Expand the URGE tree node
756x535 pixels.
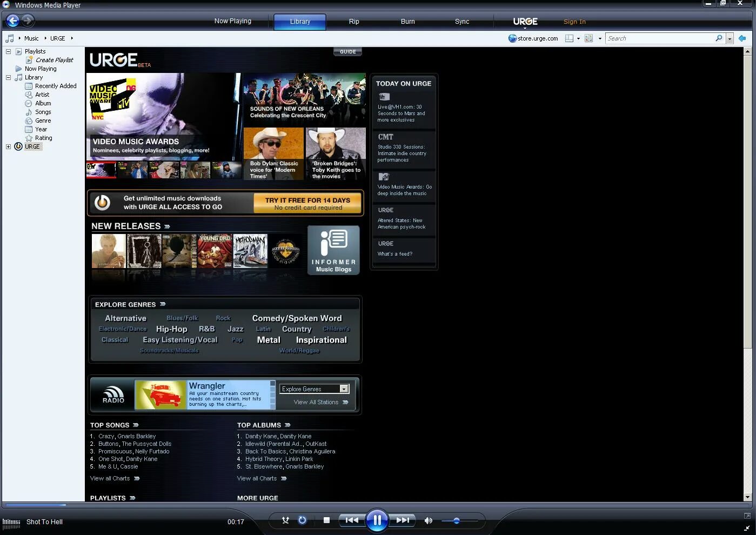pos(8,146)
